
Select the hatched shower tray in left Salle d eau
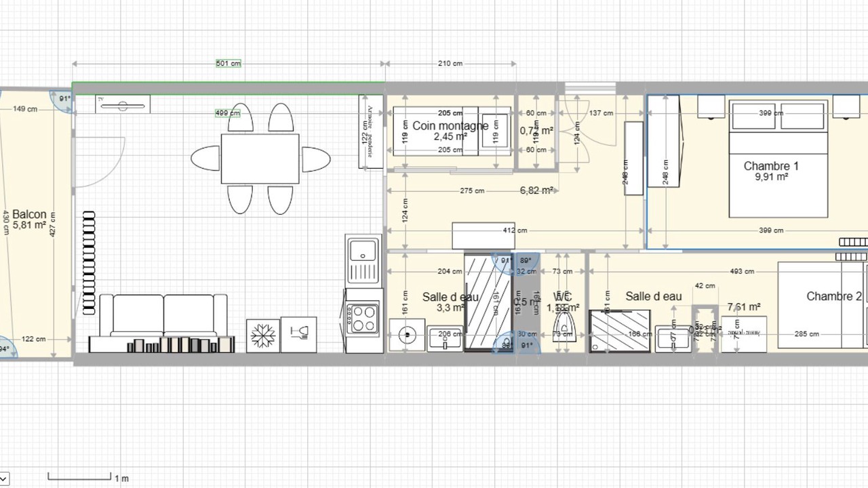pyautogui.click(x=488, y=302)
